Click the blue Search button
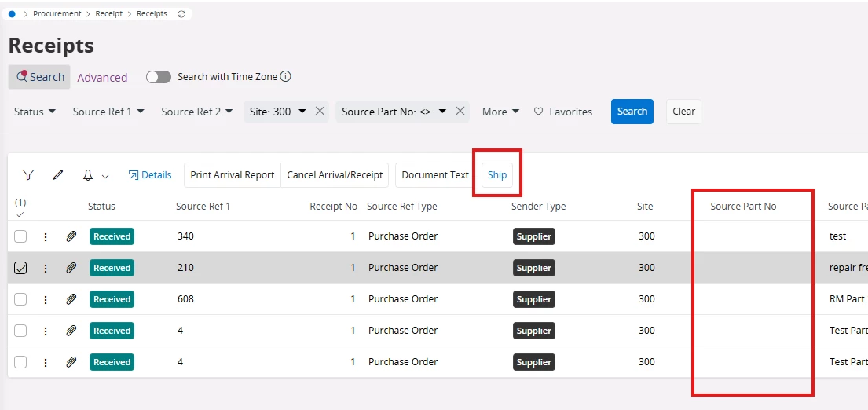This screenshot has width=868, height=410. point(632,112)
